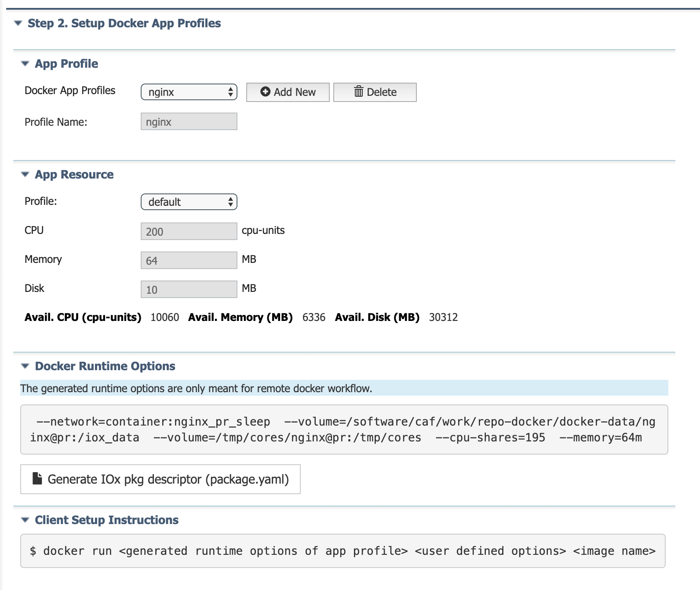Screen dimensions: 700x590
Task: Collapse the App Profile section triangle
Action: tap(25, 64)
